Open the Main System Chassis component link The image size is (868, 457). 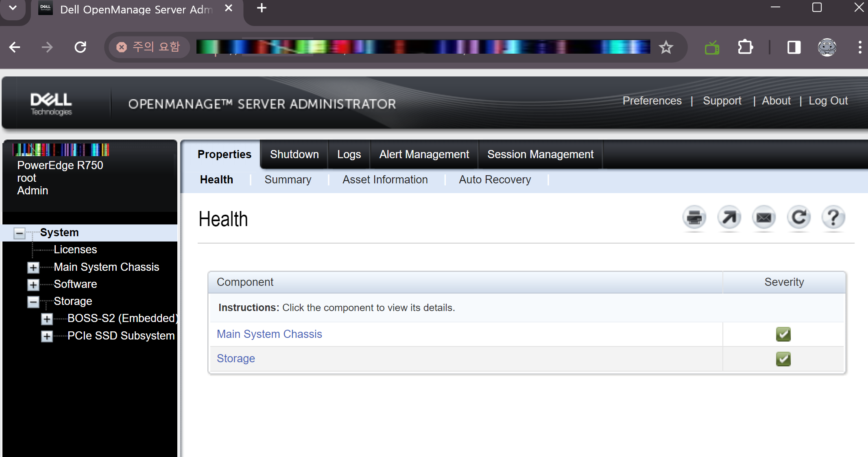[x=269, y=334]
